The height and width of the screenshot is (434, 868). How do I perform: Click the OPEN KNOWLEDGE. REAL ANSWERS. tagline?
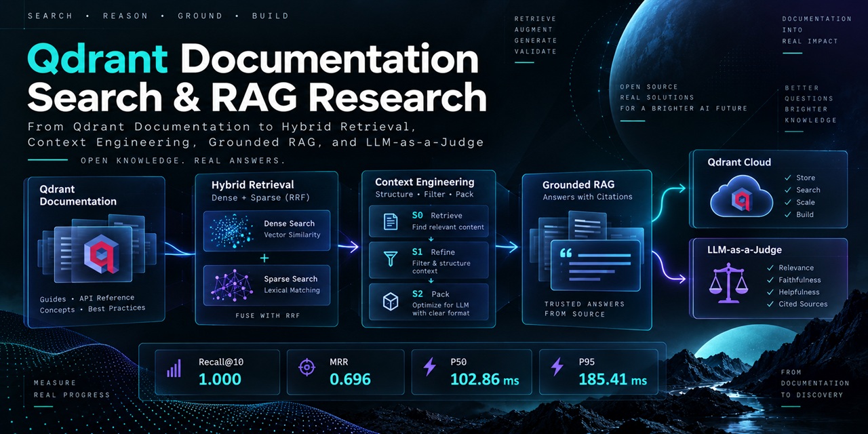(x=182, y=161)
